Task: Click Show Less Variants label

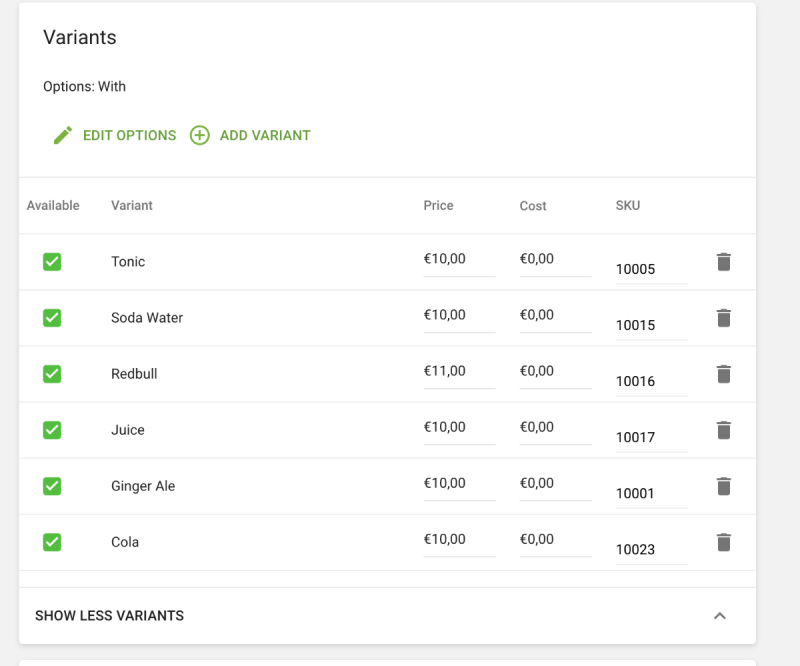Action: point(109,616)
